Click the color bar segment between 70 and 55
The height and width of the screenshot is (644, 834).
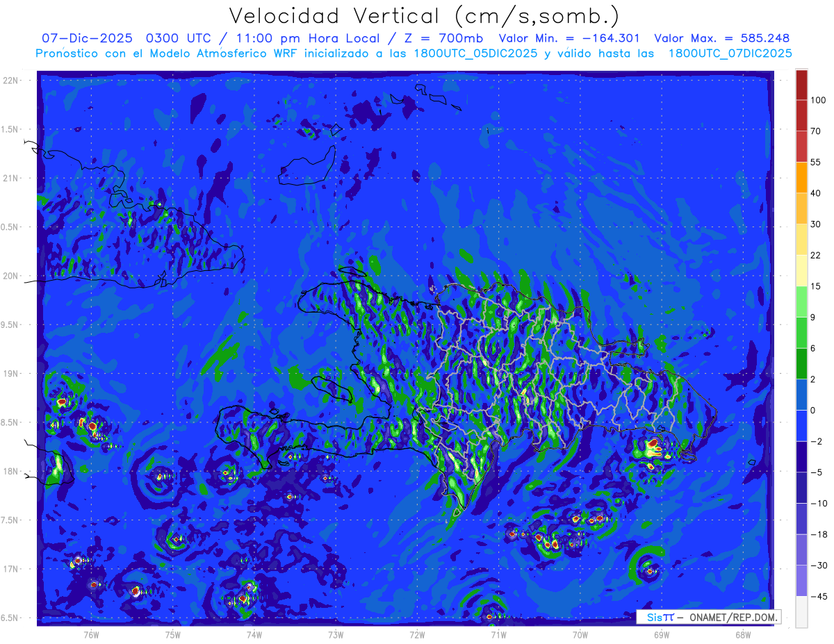[x=801, y=146]
